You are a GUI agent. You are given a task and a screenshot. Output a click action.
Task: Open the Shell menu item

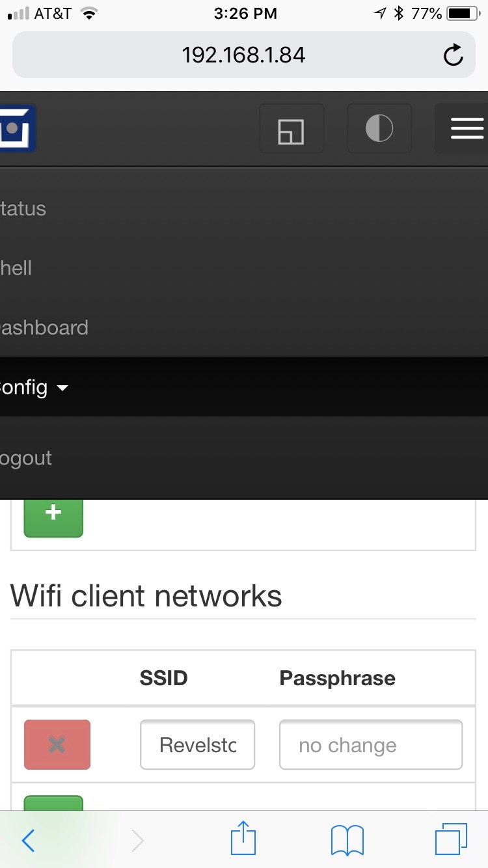16,268
